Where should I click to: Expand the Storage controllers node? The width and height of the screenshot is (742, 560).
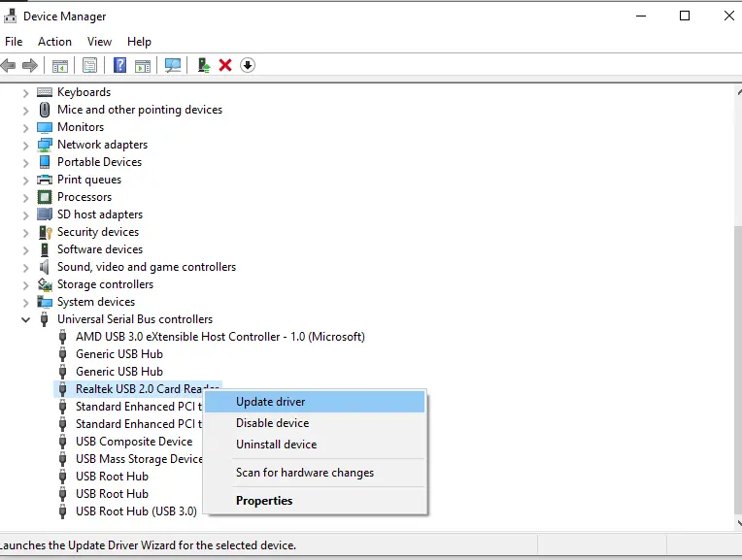pyautogui.click(x=26, y=284)
